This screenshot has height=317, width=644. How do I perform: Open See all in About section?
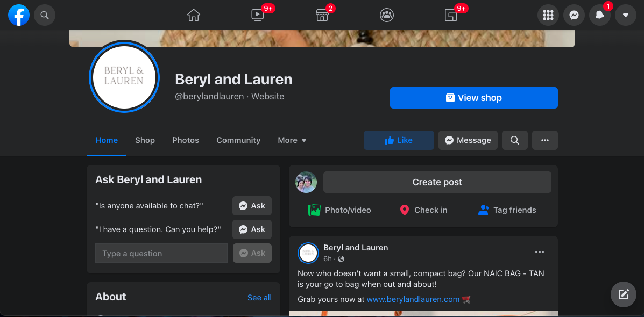coord(259,297)
